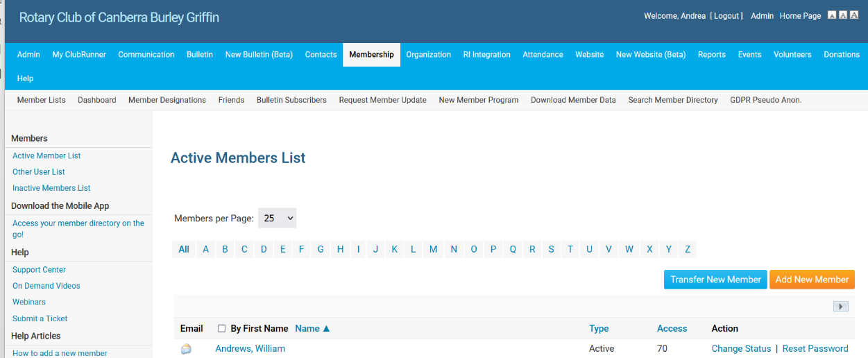This screenshot has height=358, width=868.
Task: Open the Members per Page dropdown
Action: tap(277, 218)
